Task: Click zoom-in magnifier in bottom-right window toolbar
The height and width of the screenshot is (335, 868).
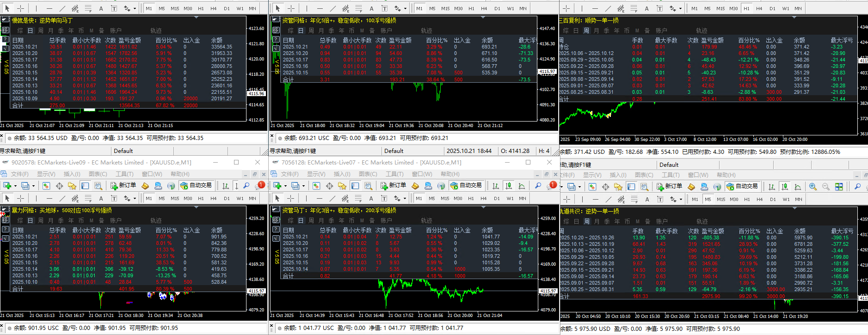Action: pyautogui.click(x=813, y=187)
